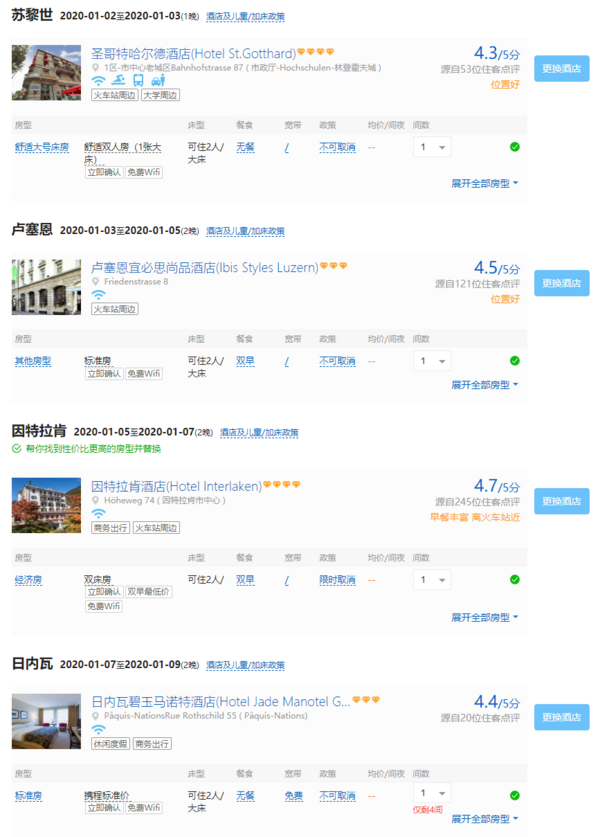Click 舒适大号床房 room type link
Image resolution: width=600 pixels, height=837 pixels.
[42, 147]
